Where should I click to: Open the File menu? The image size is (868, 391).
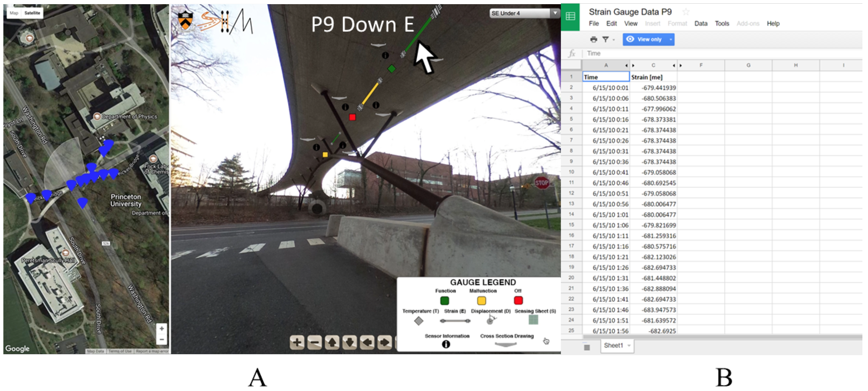594,24
